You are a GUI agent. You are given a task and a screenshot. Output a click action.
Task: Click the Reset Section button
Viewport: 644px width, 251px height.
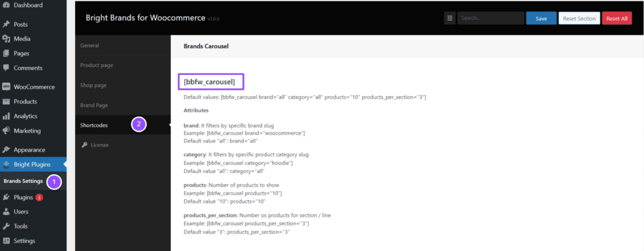point(579,19)
